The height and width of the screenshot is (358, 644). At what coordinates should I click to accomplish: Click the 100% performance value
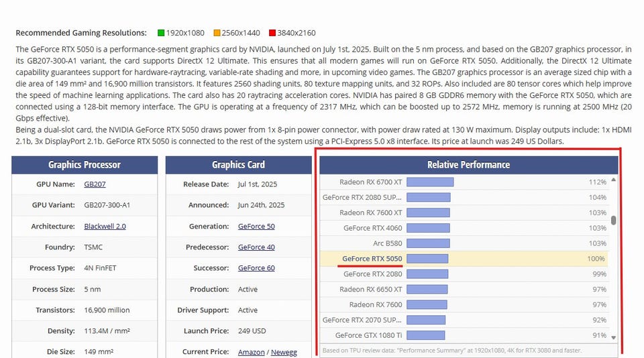point(596,259)
